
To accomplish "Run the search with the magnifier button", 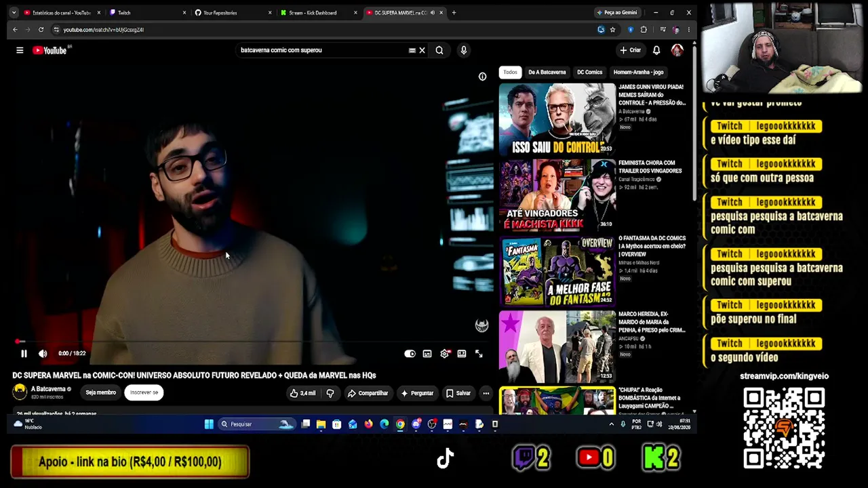I will 439,50.
